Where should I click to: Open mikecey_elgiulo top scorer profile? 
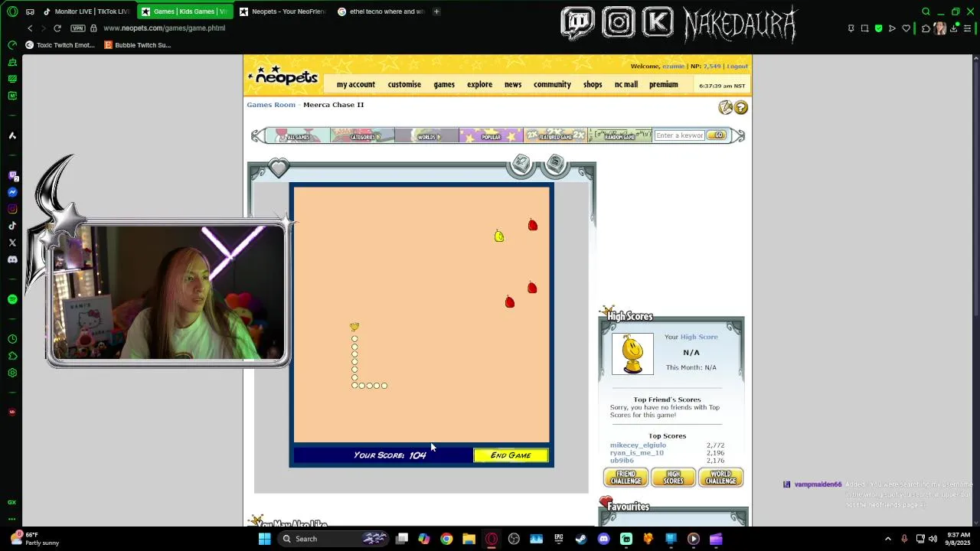click(638, 445)
